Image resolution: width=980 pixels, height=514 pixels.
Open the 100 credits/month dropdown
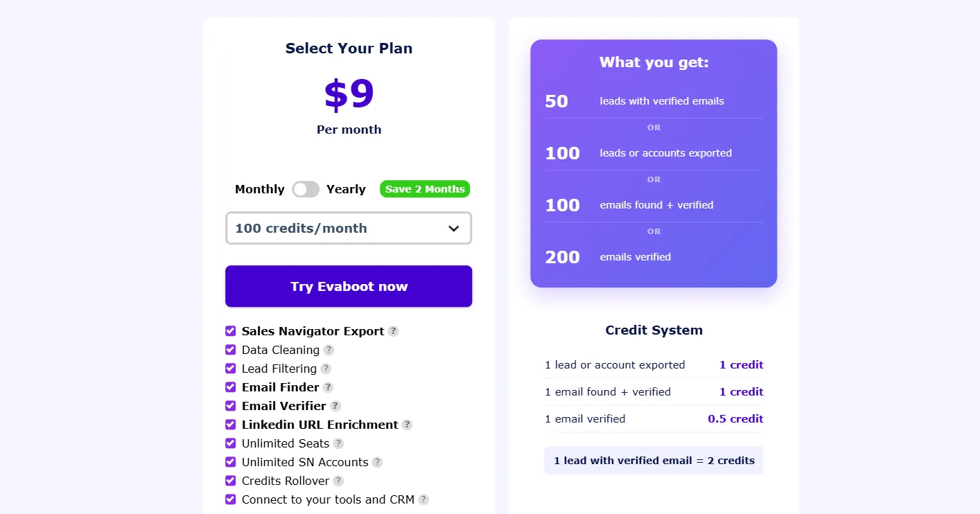(349, 228)
